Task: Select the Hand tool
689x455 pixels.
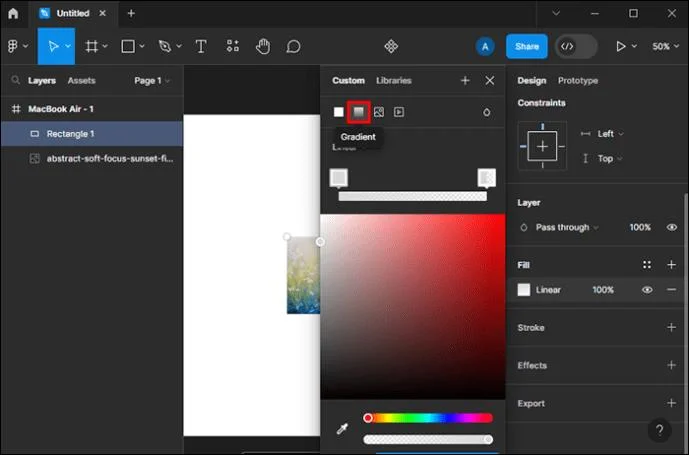Action: pyautogui.click(x=263, y=46)
